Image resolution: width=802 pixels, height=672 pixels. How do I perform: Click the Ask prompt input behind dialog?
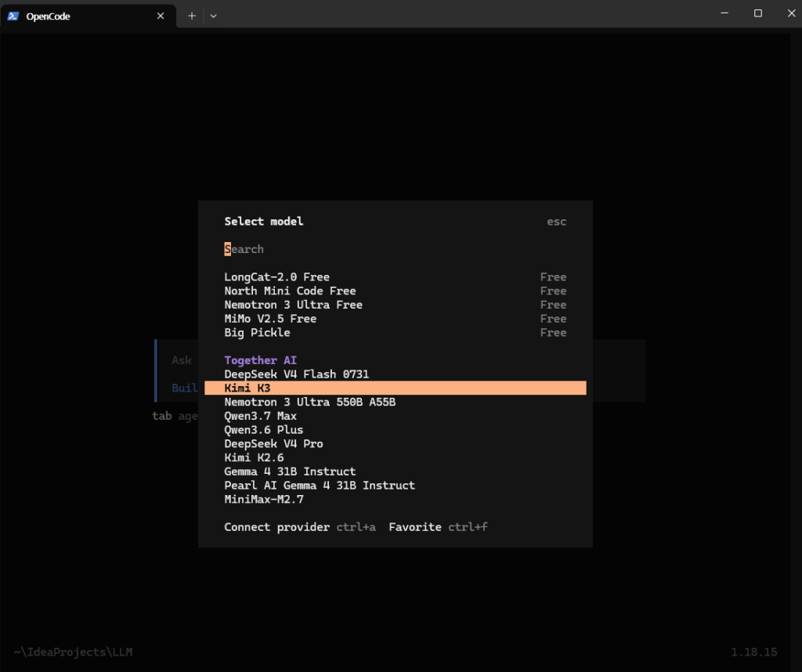pyautogui.click(x=182, y=360)
